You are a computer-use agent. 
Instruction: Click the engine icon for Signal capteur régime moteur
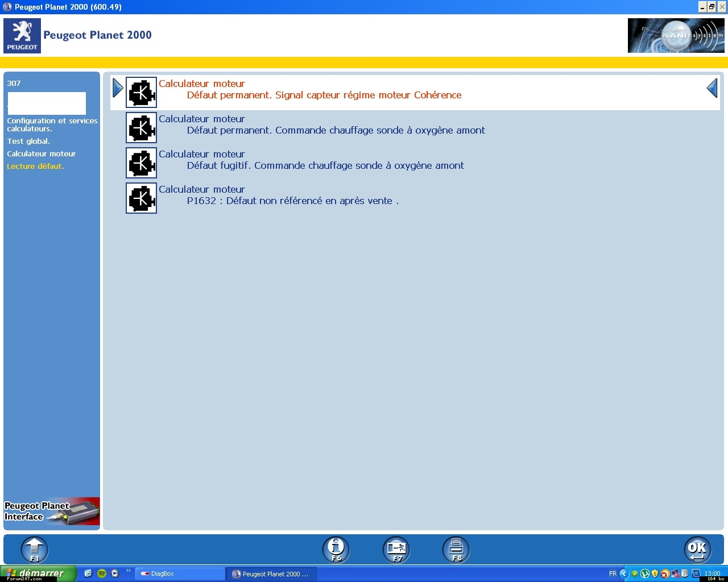pos(141,92)
